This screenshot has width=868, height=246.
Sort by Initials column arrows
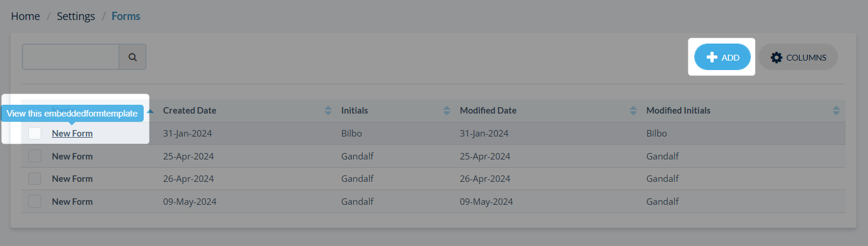(x=447, y=111)
